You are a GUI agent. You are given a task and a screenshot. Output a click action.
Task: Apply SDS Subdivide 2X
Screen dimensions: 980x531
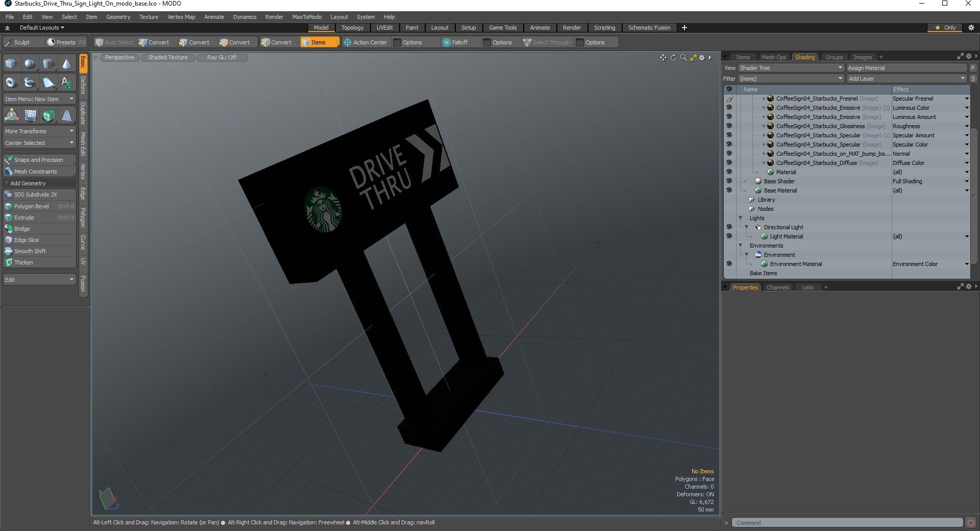coord(39,195)
